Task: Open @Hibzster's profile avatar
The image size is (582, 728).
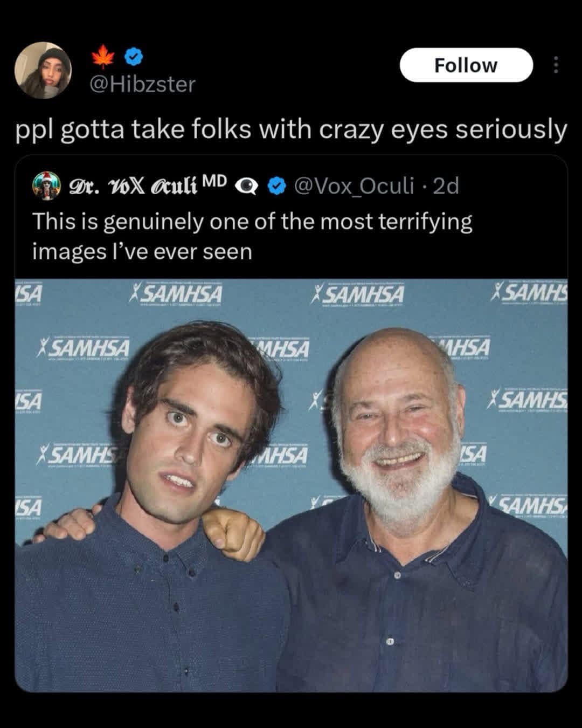Action: [x=43, y=70]
